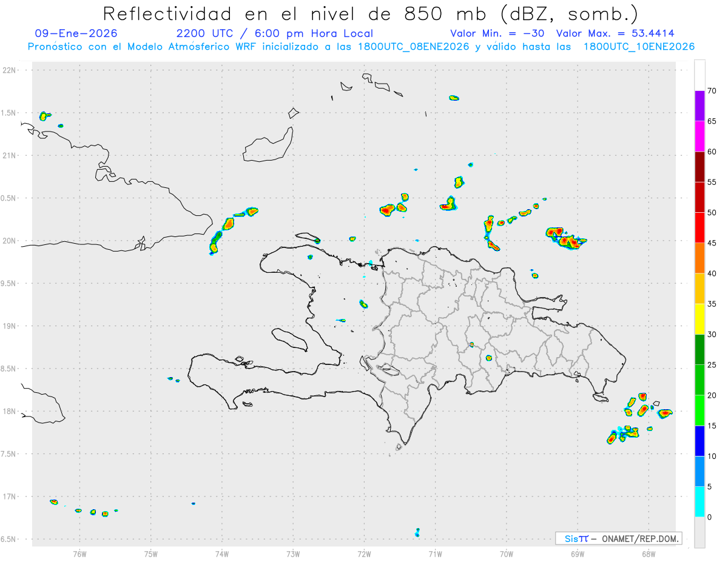
Task: Click the purple 65–70 dBZ color band
Action: [699, 105]
